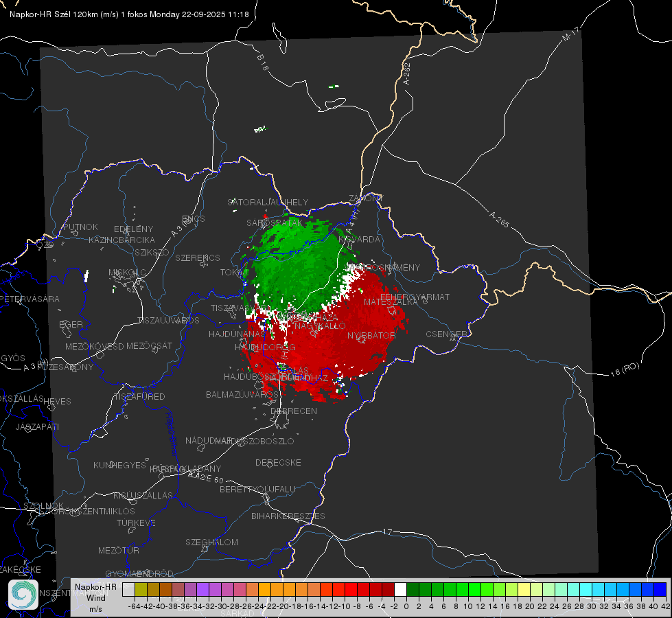Select the light gray swatch at the legend's left end

tap(128, 590)
